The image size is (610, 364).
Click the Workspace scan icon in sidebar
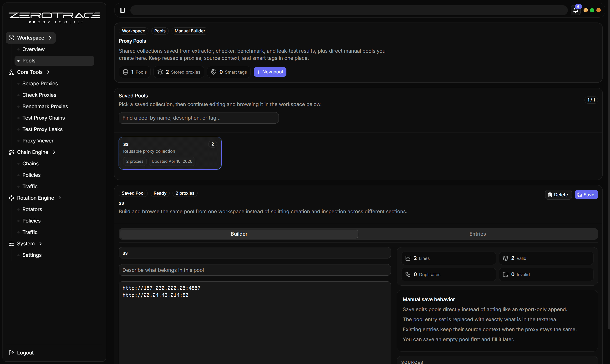coord(11,38)
